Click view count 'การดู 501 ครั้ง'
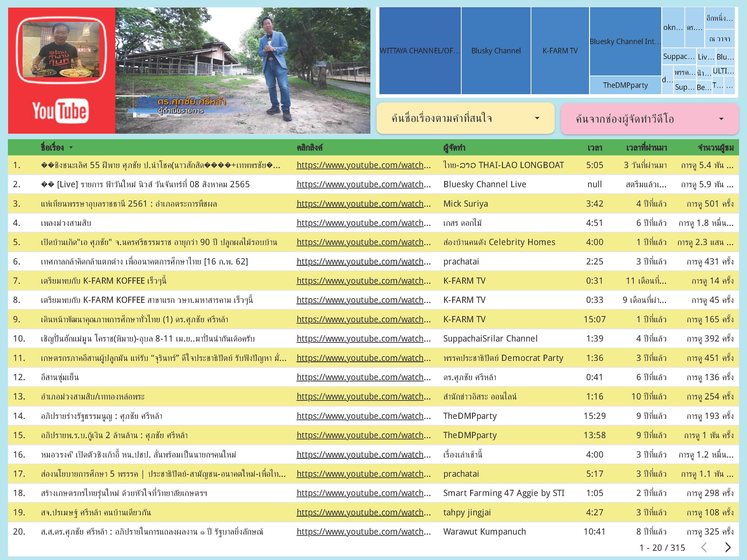The image size is (747, 560). point(710,204)
